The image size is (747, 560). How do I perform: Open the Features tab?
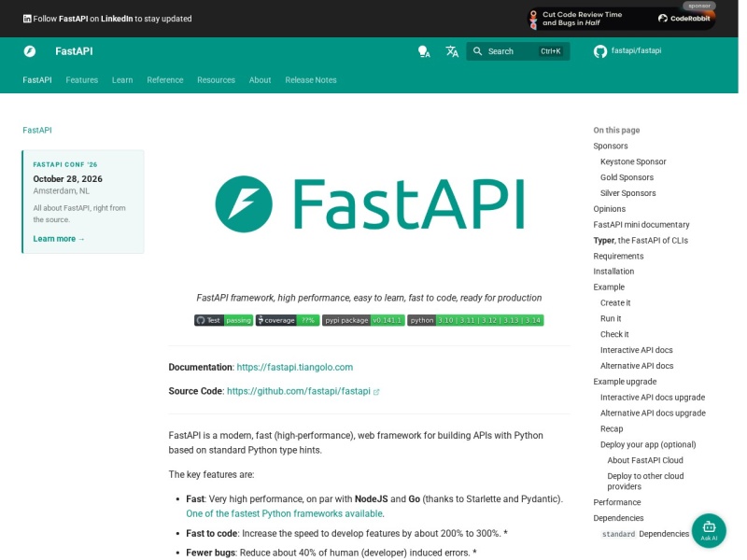(82, 80)
